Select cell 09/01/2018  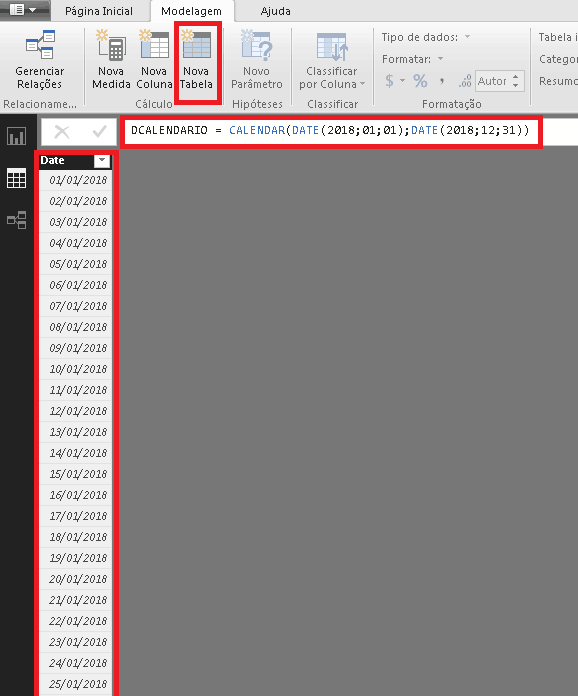tap(75, 348)
